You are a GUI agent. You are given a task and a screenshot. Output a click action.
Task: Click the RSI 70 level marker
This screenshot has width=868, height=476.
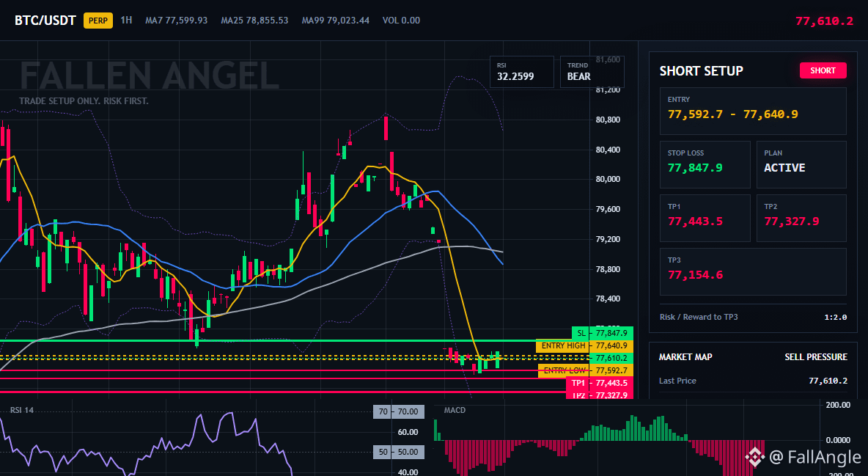coord(399,411)
